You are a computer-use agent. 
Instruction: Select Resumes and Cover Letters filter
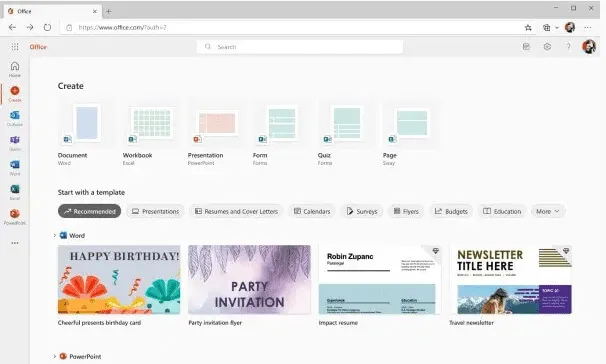pyautogui.click(x=236, y=211)
